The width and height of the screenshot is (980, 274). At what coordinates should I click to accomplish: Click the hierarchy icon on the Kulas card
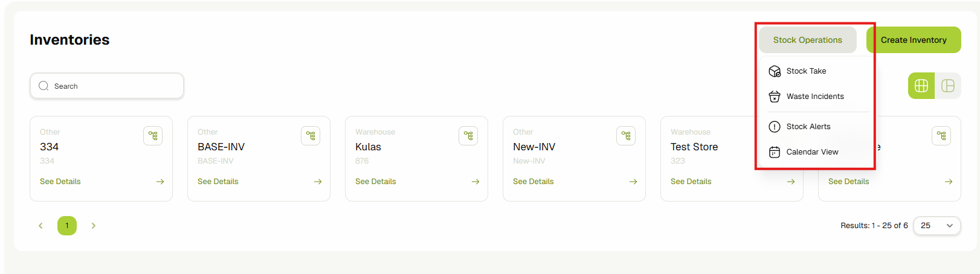pyautogui.click(x=468, y=136)
